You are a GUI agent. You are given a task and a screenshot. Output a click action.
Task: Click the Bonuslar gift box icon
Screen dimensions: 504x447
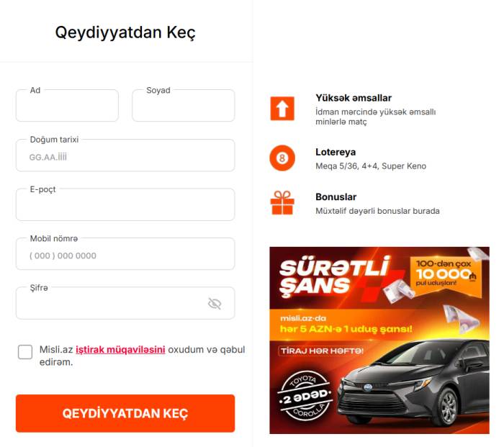pos(282,203)
